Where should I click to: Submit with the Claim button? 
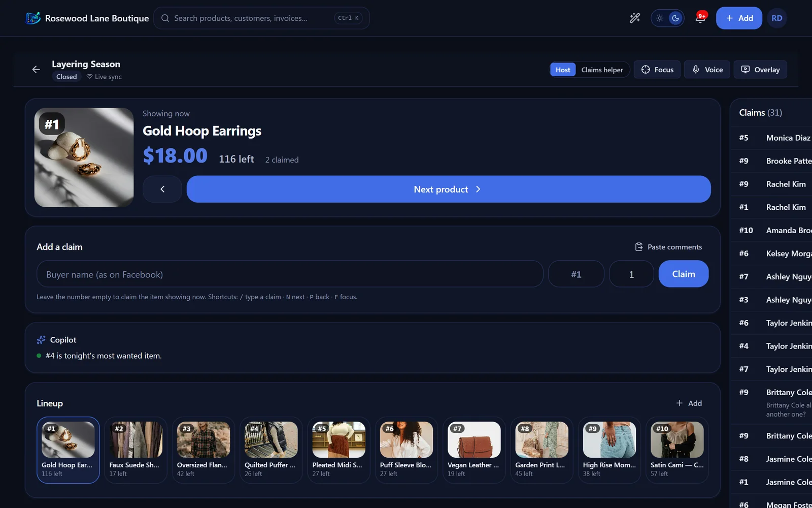point(684,274)
